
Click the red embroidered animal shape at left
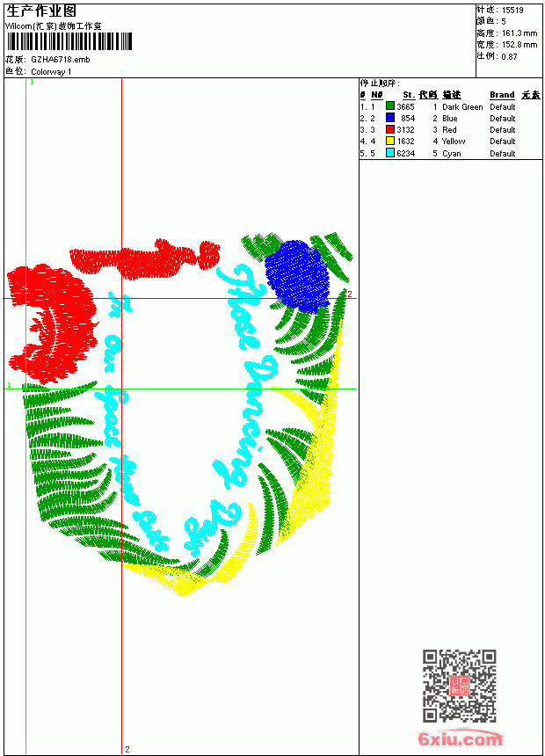(52, 323)
